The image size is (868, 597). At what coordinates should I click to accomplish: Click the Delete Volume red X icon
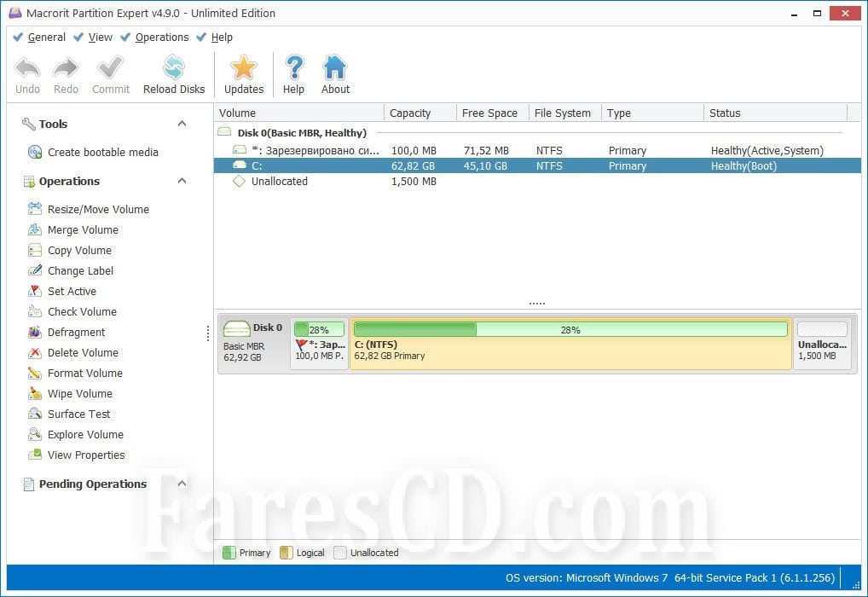coord(35,352)
